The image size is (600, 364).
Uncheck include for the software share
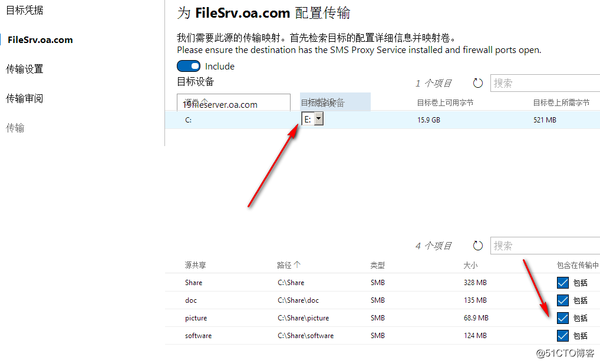(562, 335)
